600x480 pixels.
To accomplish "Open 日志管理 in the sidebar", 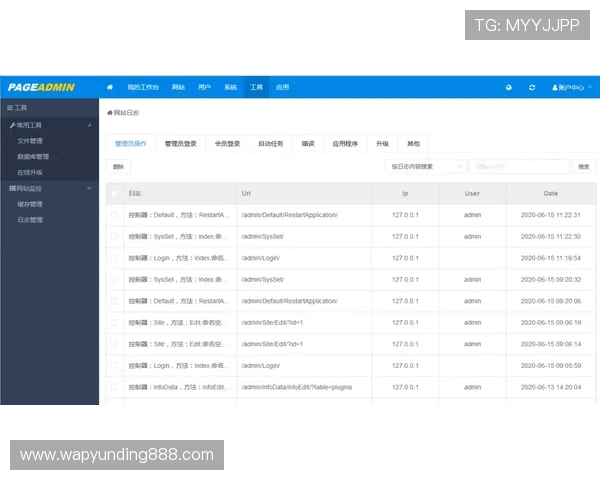I will pyautogui.click(x=30, y=219).
